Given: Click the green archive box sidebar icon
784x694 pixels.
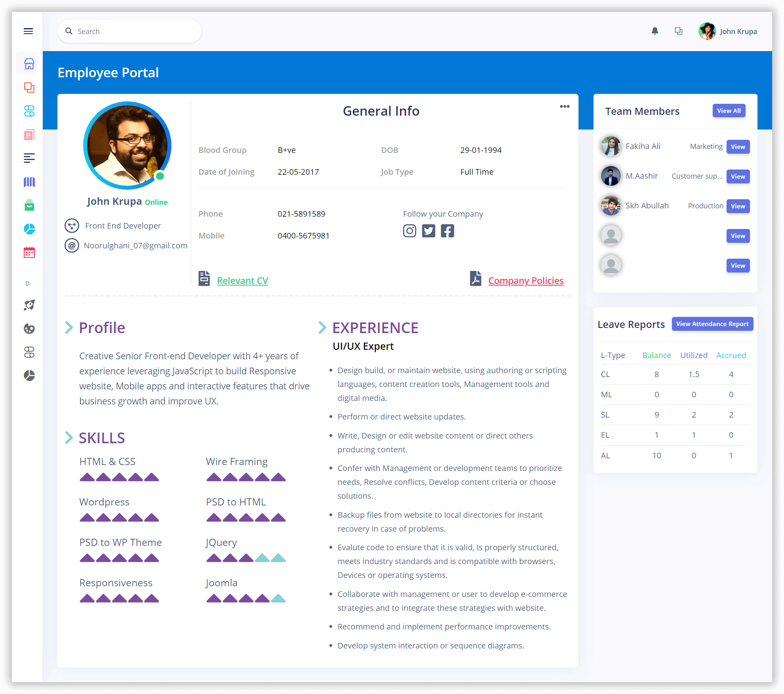Looking at the screenshot, I should coord(29,205).
